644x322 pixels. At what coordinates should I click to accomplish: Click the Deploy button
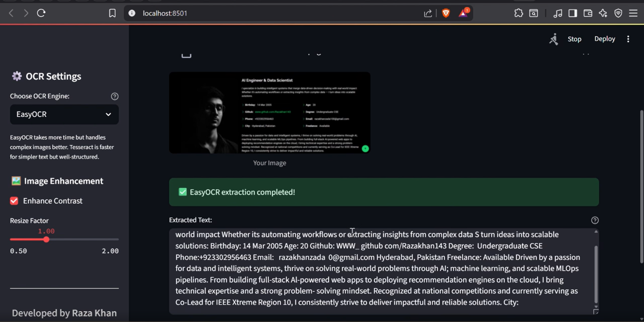[x=604, y=39]
